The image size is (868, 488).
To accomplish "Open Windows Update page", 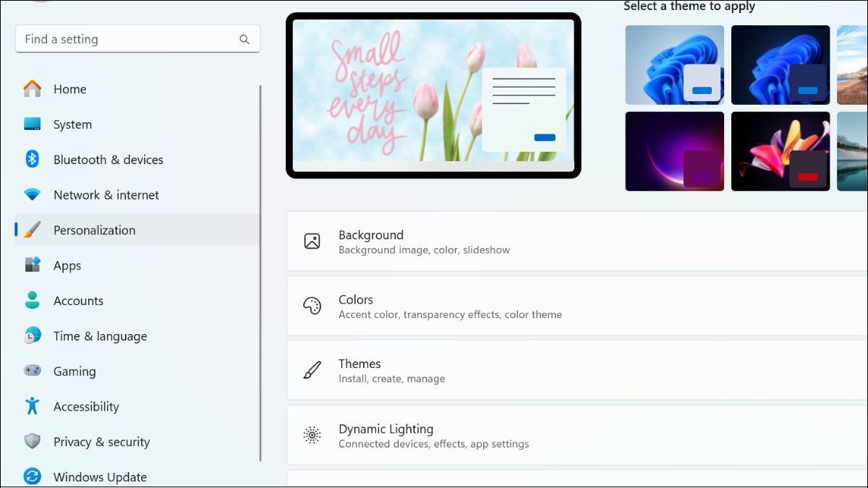I will click(137, 476).
